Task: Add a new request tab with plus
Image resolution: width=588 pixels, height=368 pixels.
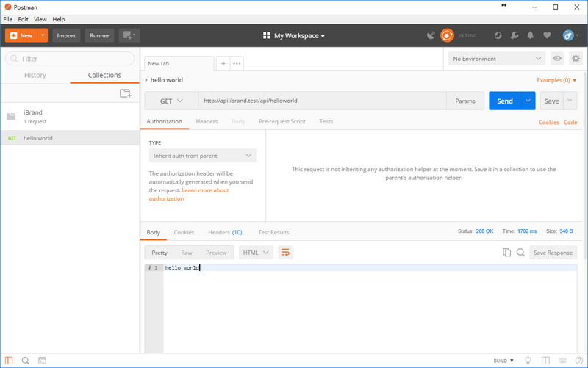Action: tap(223, 63)
